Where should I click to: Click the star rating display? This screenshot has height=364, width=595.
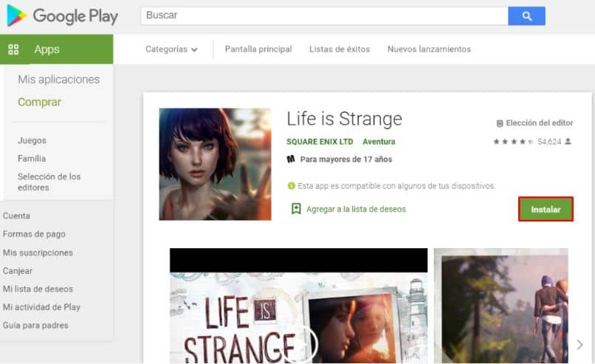(x=513, y=142)
